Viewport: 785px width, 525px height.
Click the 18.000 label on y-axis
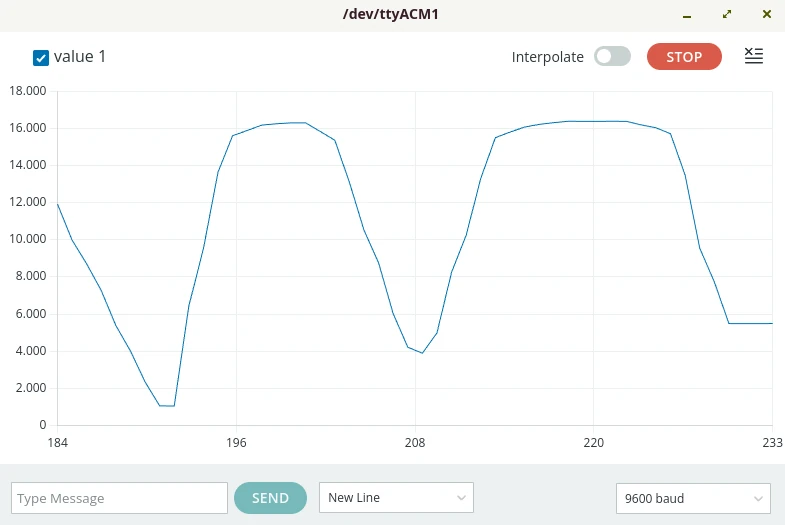pos(27,91)
